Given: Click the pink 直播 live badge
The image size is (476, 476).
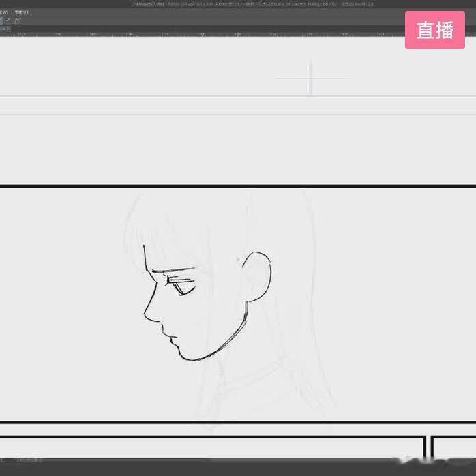Looking at the screenshot, I should point(434,30).
